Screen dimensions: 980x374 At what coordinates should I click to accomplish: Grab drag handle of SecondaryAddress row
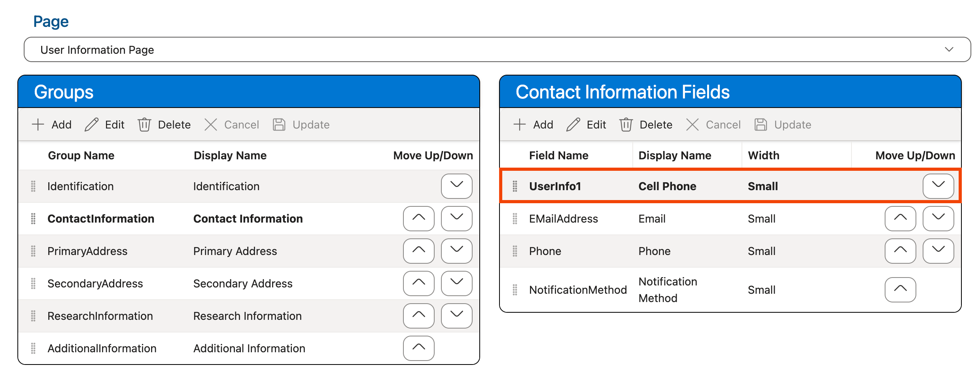pyautogui.click(x=33, y=283)
